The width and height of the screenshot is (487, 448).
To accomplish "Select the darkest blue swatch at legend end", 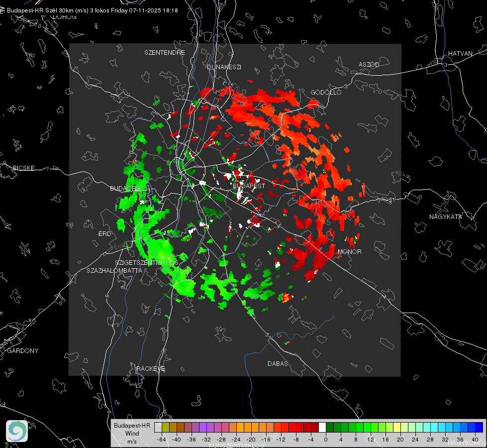I will [x=479, y=428].
